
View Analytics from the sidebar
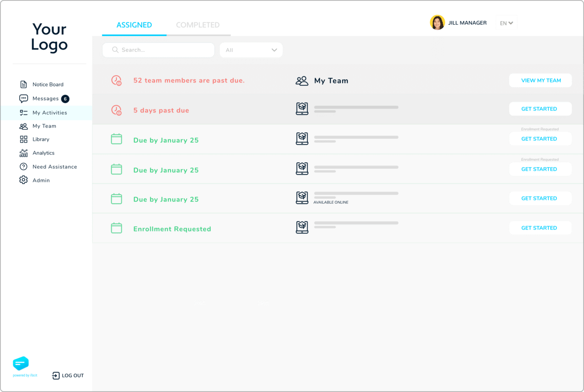point(43,153)
